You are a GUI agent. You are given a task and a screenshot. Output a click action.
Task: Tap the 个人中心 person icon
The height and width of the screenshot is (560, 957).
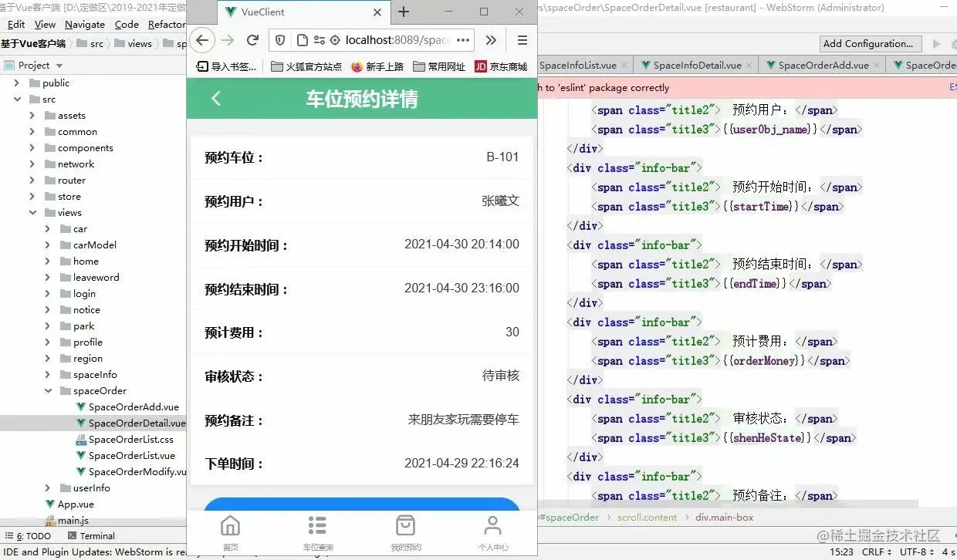pos(492,533)
